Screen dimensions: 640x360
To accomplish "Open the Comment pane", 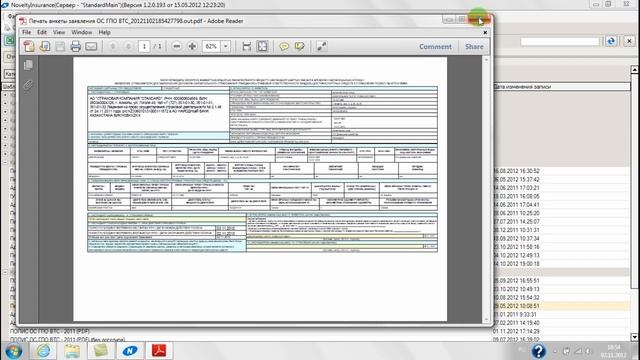I will [x=436, y=47].
